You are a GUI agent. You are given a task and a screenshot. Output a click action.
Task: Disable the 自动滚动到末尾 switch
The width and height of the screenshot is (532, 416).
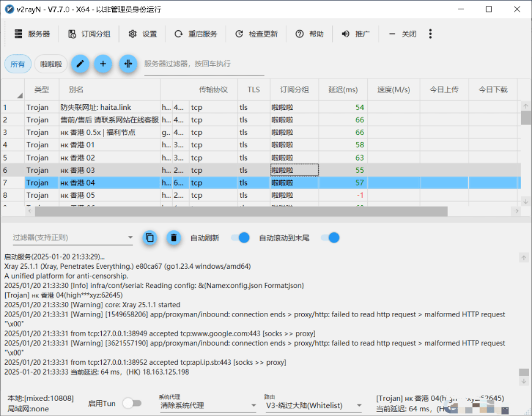330,238
